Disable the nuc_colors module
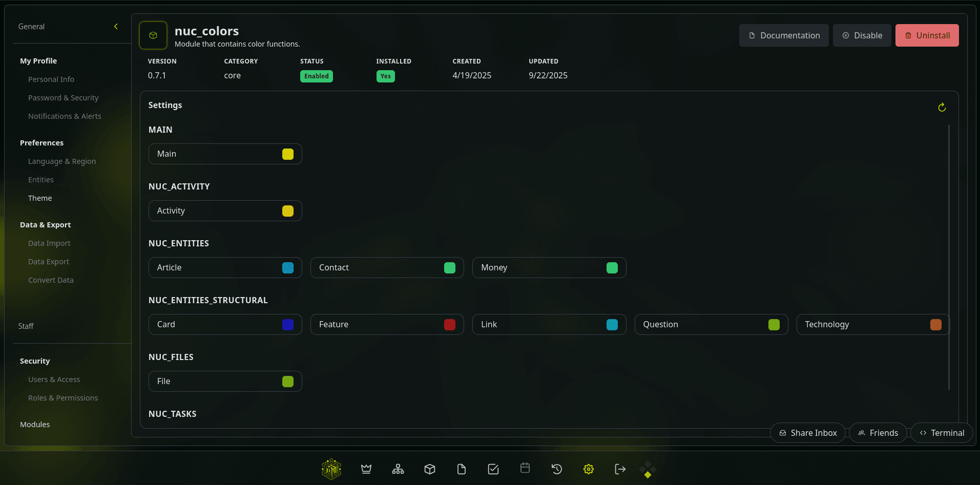This screenshot has height=485, width=980. point(862,35)
